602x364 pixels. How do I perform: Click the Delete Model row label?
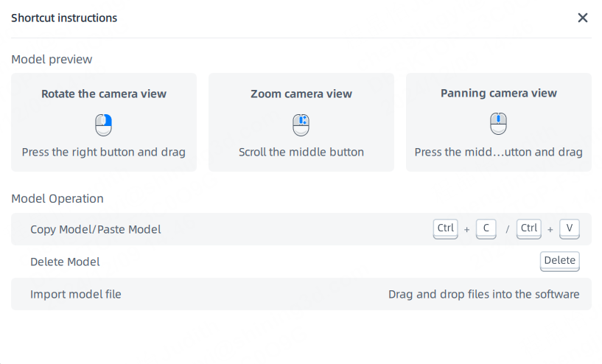click(x=65, y=262)
